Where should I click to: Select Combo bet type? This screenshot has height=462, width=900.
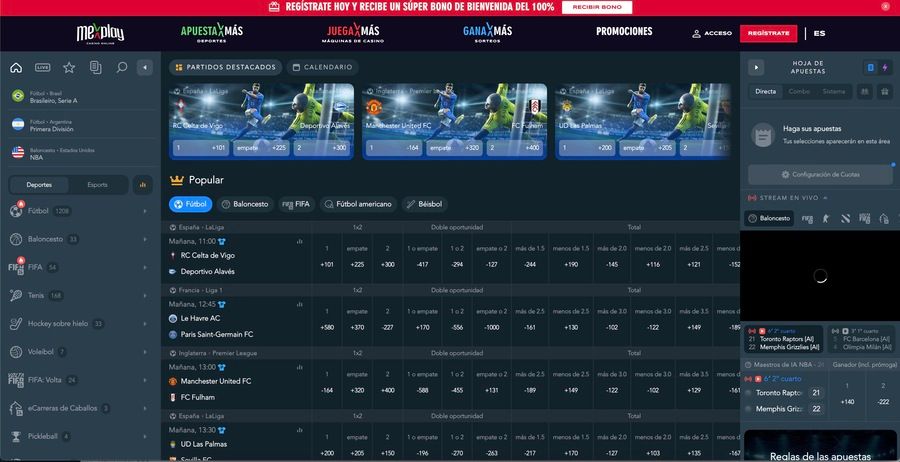(x=799, y=92)
